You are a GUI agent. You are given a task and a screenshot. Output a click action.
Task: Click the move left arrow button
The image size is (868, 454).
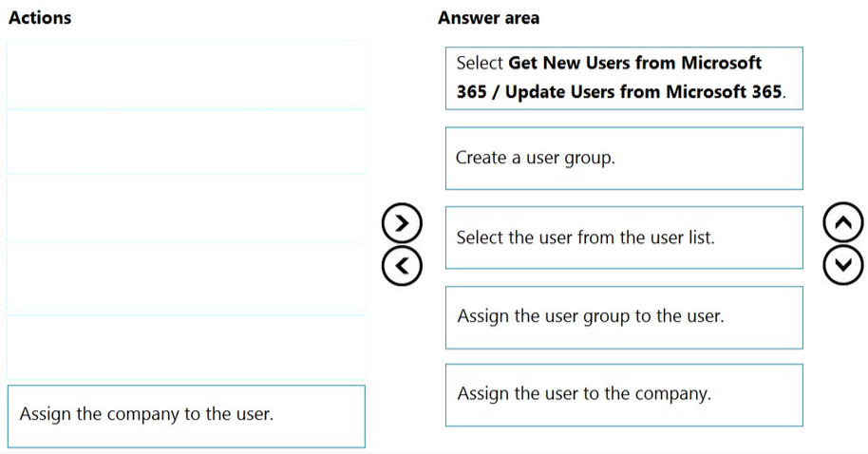[x=403, y=265]
